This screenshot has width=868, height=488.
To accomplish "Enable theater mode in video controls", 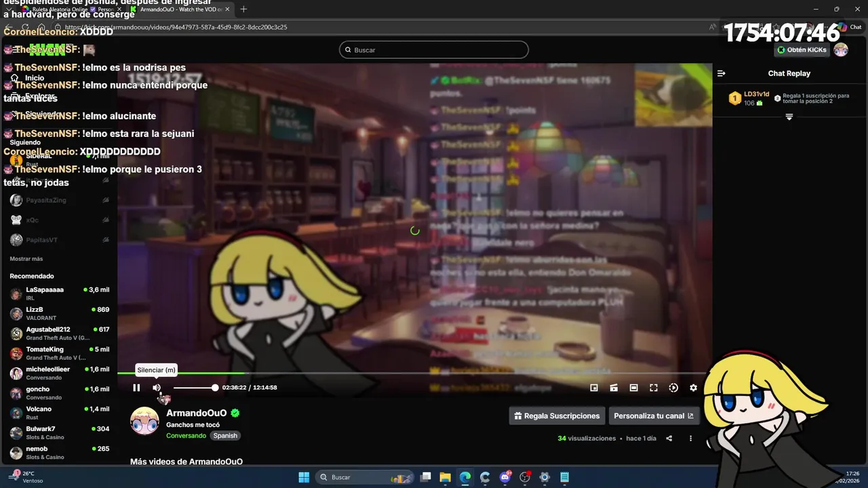I will point(633,388).
